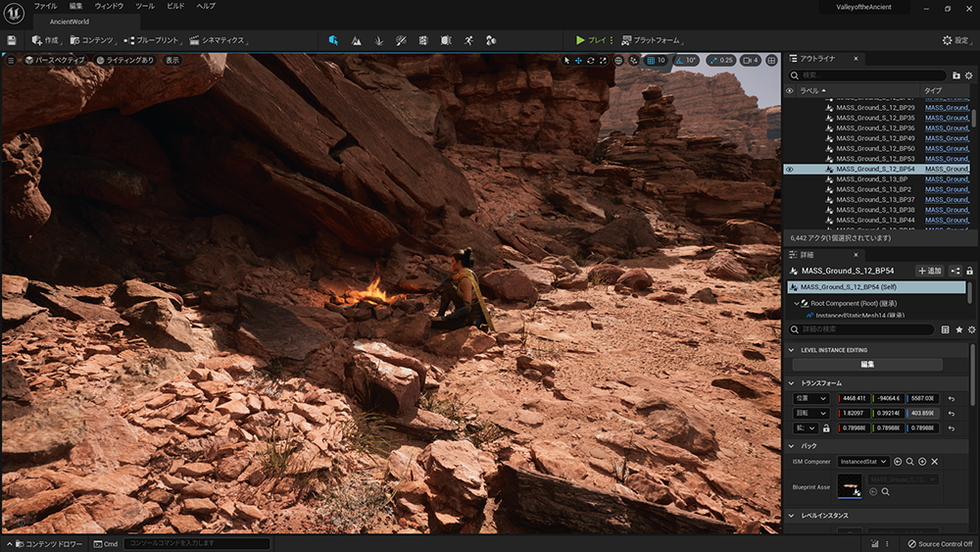
Task: Open the Content Drawer (コンテンツドロワー)
Action: click(45, 544)
